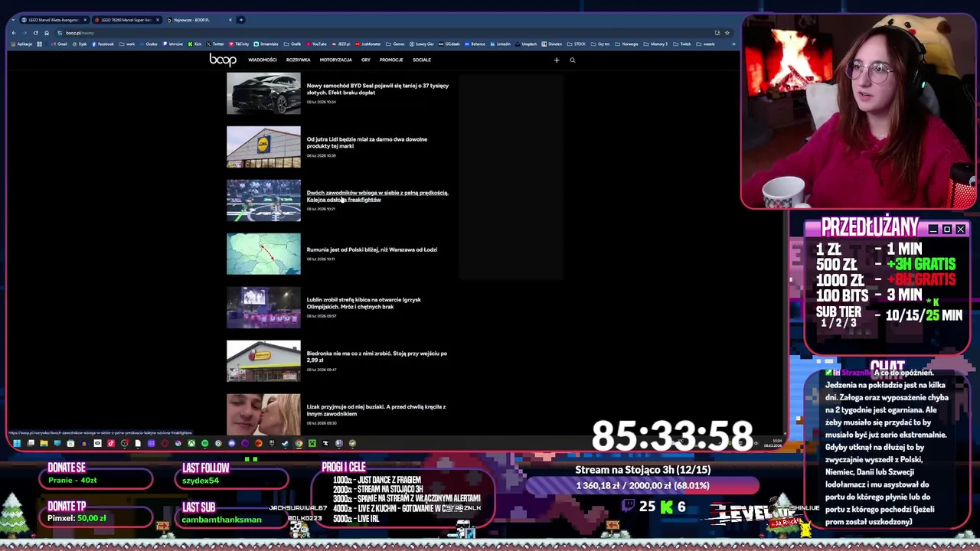Open MOTORYZACJA menu section
The height and width of the screenshot is (551, 980).
point(336,60)
